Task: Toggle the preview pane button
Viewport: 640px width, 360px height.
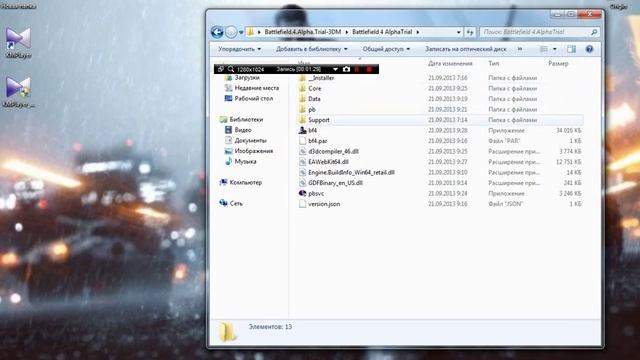Action: [x=571, y=49]
